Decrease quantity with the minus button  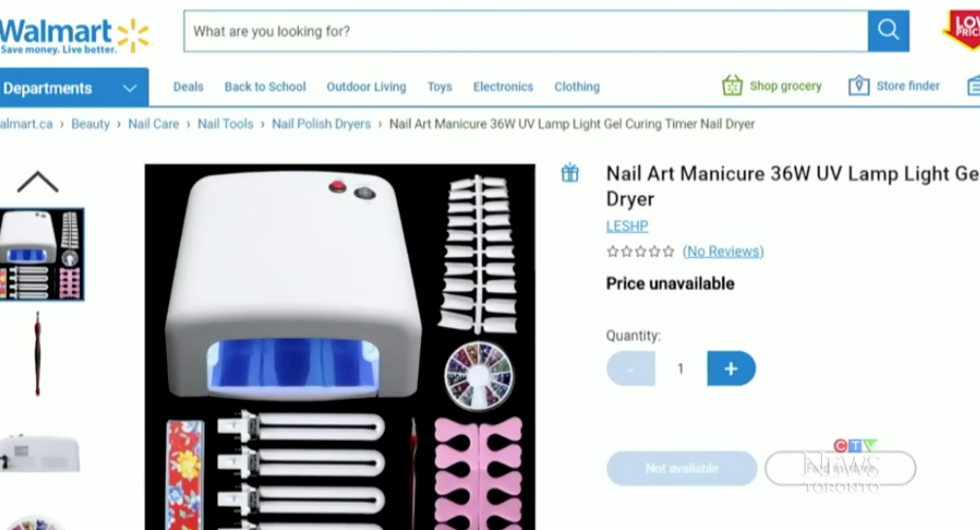pyautogui.click(x=631, y=369)
